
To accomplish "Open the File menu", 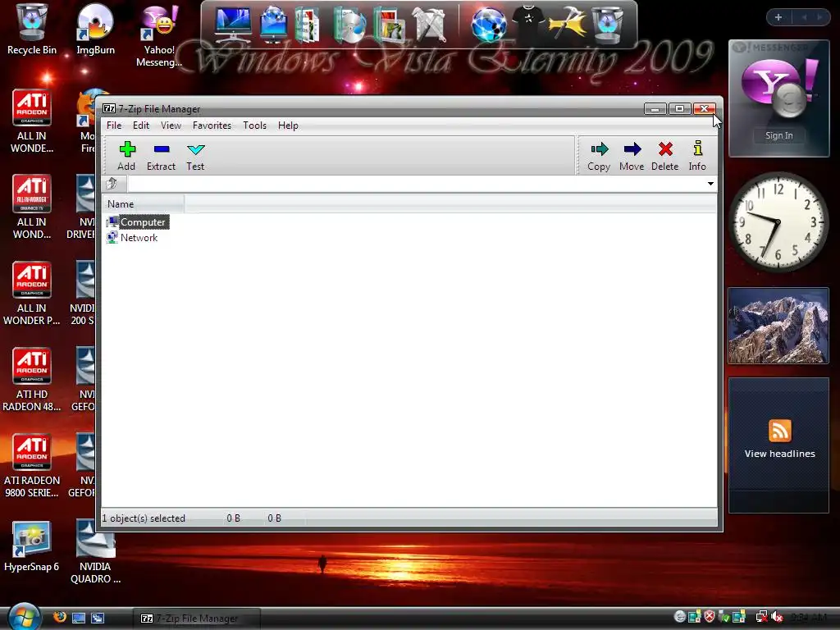I will (x=114, y=126).
